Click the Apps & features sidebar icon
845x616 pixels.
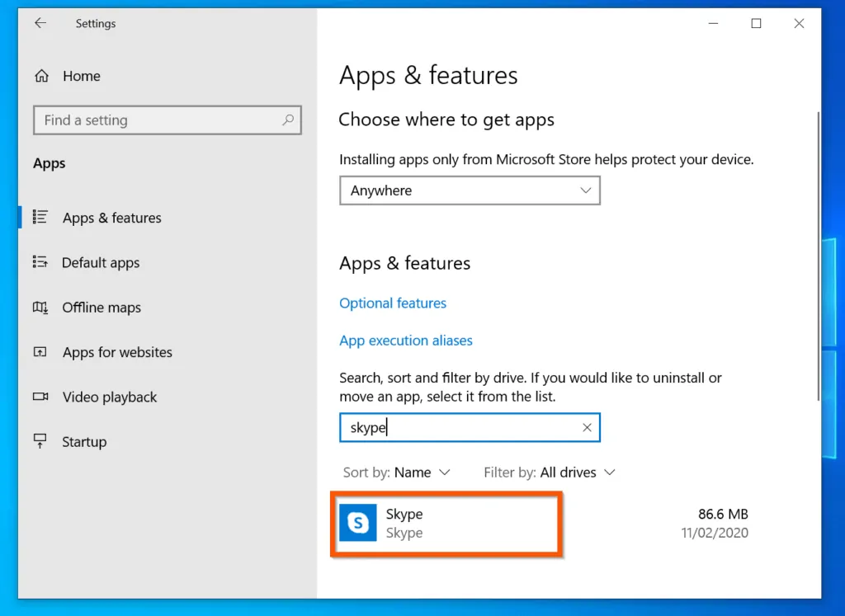[x=40, y=217]
